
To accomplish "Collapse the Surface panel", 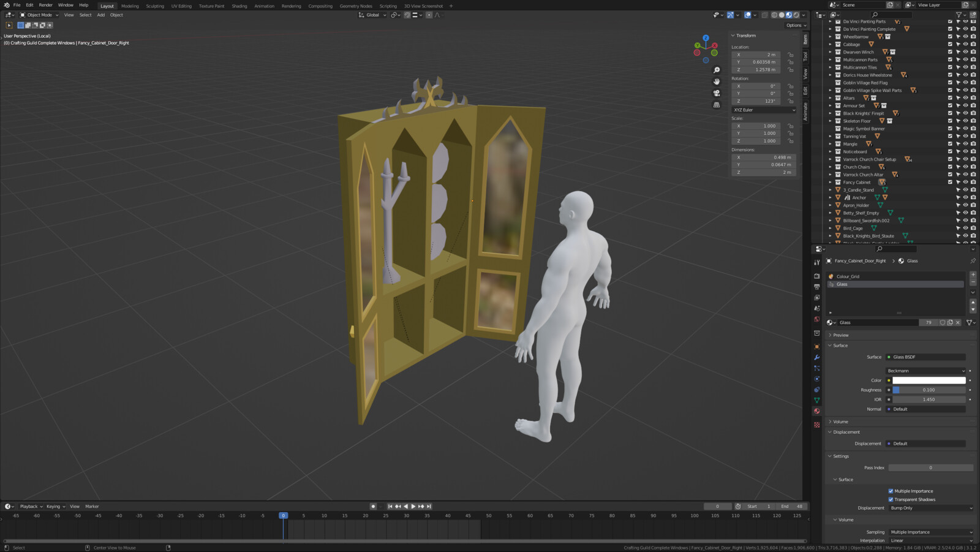I will point(840,346).
